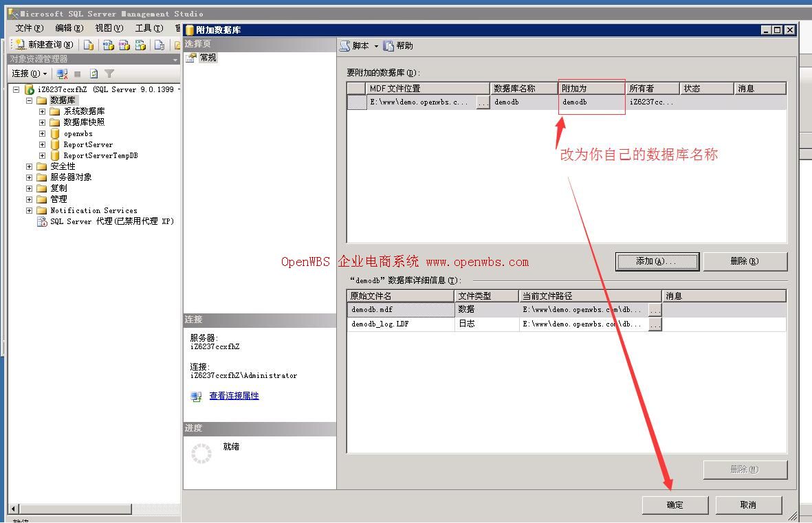The height and width of the screenshot is (523, 812).
Task: Click the 添加 button to add database
Action: tap(657, 261)
